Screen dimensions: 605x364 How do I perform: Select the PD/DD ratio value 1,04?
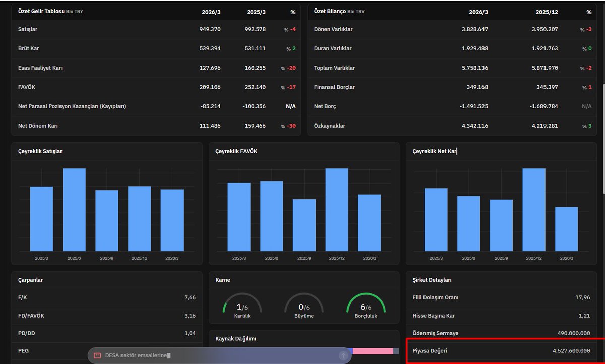(190, 333)
